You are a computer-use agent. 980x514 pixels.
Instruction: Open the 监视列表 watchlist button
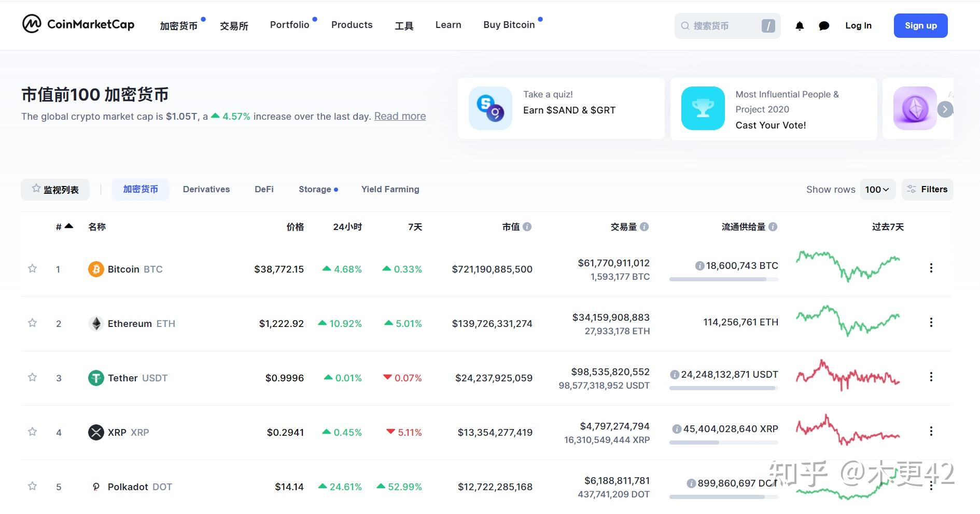(x=55, y=190)
